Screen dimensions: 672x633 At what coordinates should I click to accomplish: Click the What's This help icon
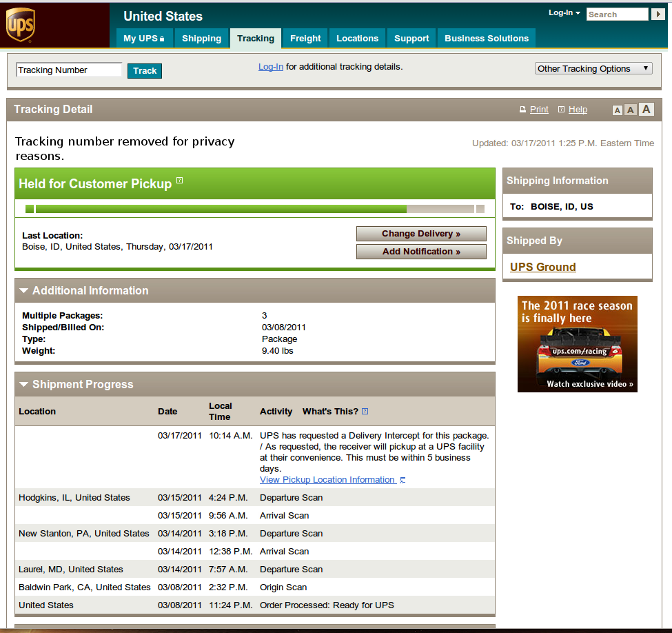pos(365,411)
